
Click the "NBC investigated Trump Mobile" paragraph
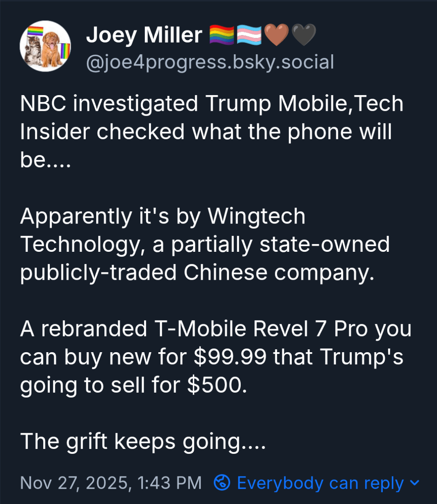pyautogui.click(x=211, y=104)
